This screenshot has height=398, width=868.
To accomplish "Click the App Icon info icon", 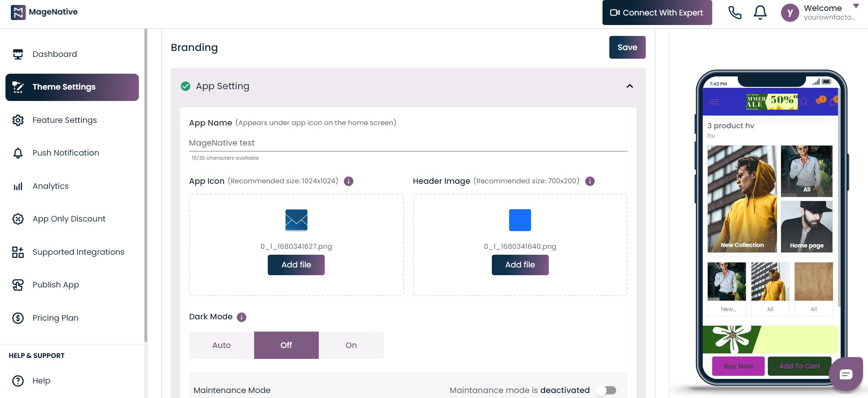I will [x=348, y=181].
